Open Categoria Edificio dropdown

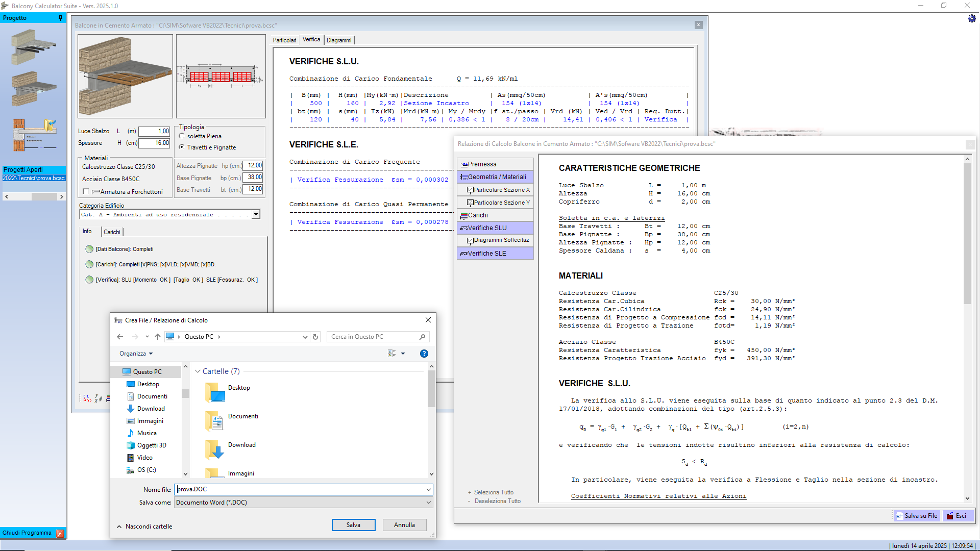pos(256,215)
